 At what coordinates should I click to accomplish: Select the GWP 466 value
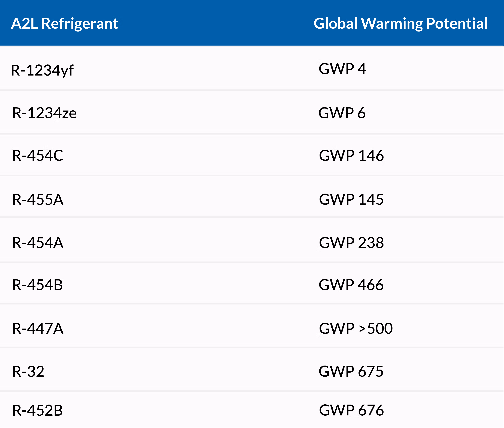point(351,285)
